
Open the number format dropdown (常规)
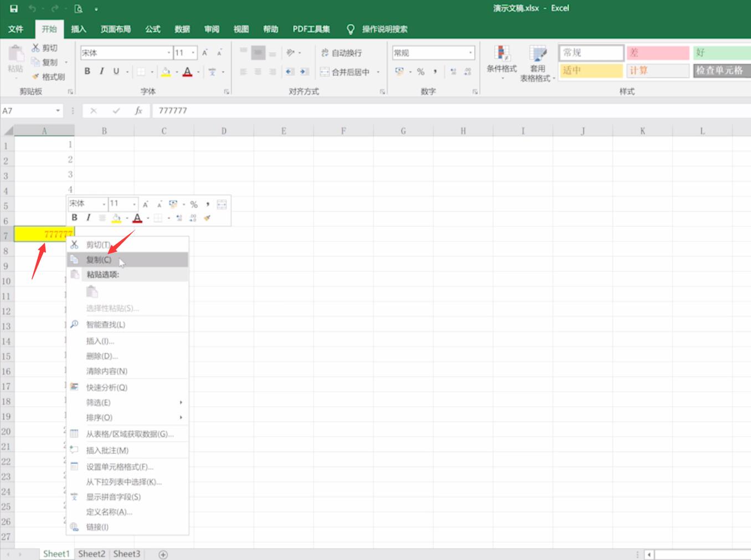click(x=471, y=53)
